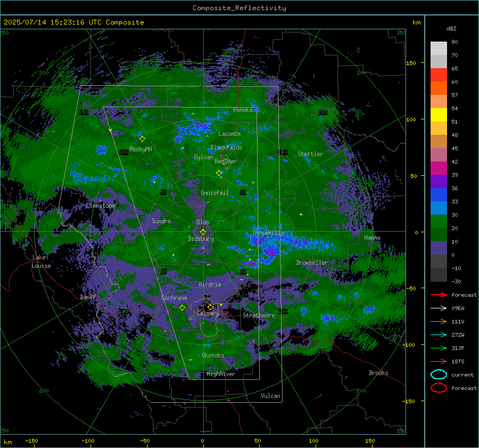Viewport: 479px width, 448px height.
Task: Select the cyan 27ZW arrow legend icon
Action: (x=439, y=335)
